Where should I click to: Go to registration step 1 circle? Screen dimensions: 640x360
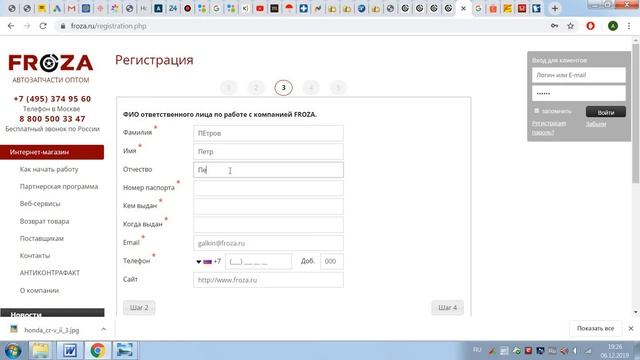click(229, 87)
